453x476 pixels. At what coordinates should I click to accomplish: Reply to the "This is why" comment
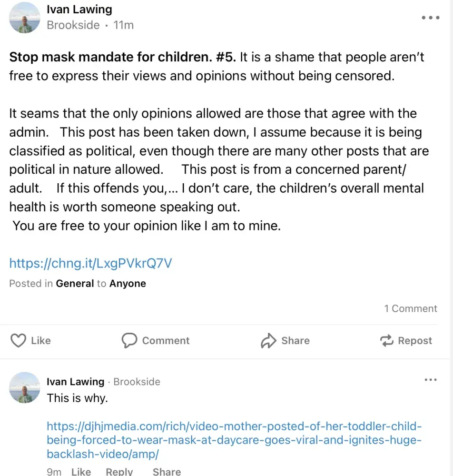click(119, 471)
